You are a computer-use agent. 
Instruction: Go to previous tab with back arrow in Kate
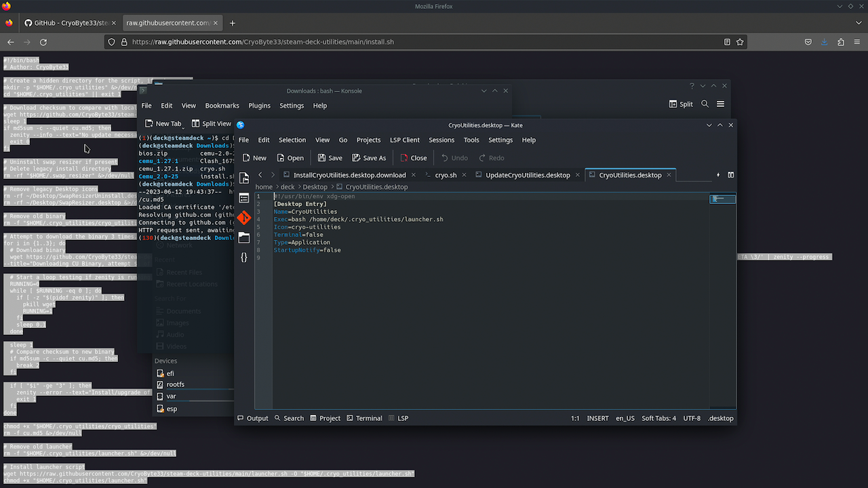pos(260,175)
